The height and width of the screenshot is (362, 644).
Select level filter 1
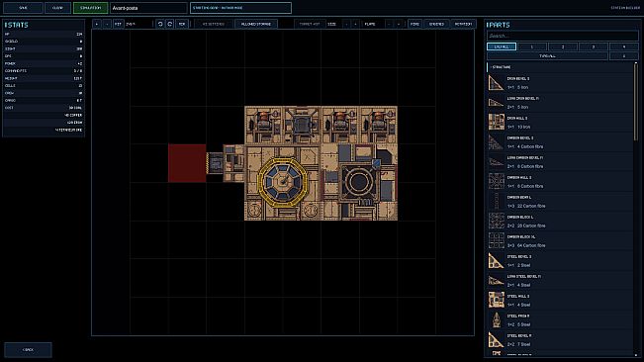point(532,46)
